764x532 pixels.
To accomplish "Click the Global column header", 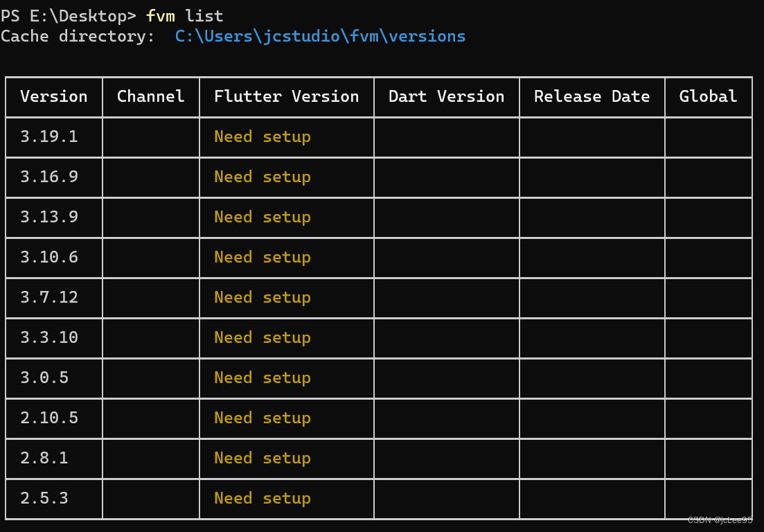I will coord(707,96).
